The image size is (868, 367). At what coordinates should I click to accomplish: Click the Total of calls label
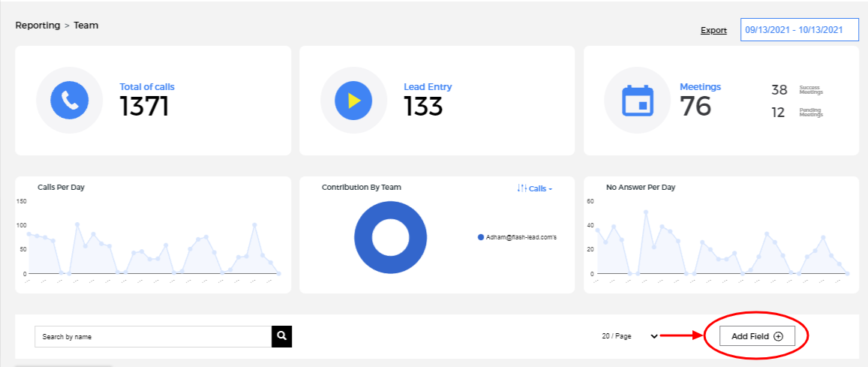pos(147,87)
